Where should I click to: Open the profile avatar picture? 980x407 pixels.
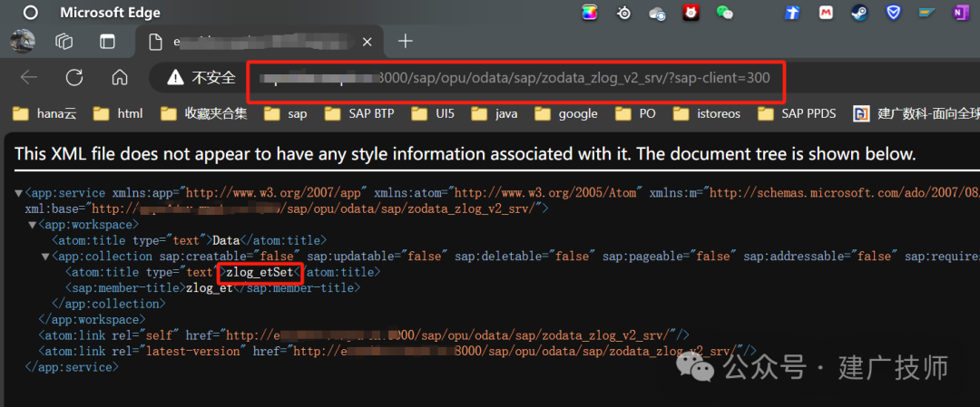23,41
